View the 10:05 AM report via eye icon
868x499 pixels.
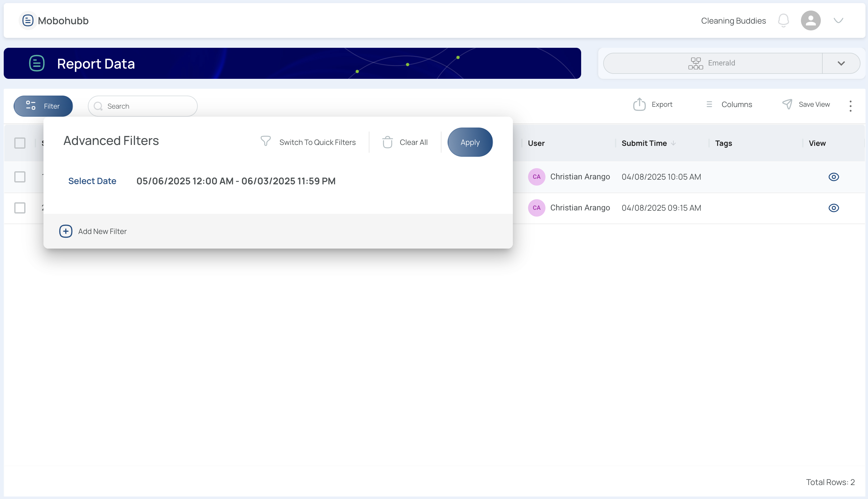point(833,177)
